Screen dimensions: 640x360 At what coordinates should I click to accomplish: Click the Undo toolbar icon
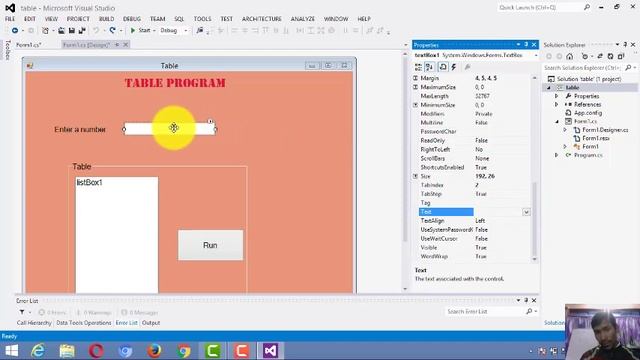coord(96,31)
